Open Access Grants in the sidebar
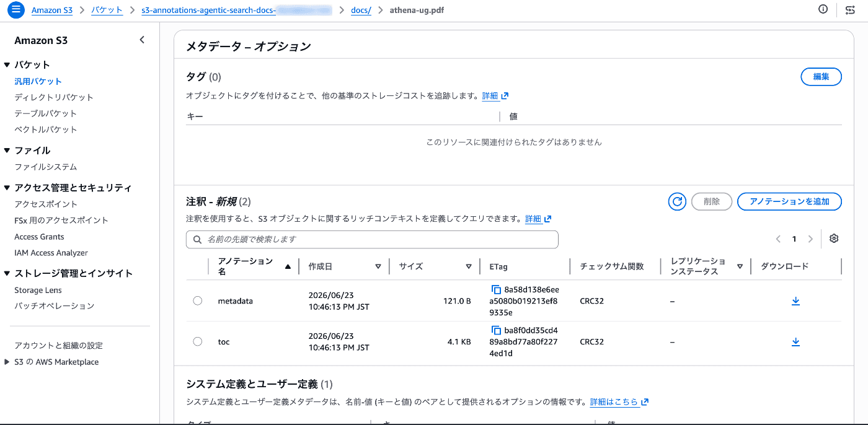The height and width of the screenshot is (425, 868). tap(39, 237)
